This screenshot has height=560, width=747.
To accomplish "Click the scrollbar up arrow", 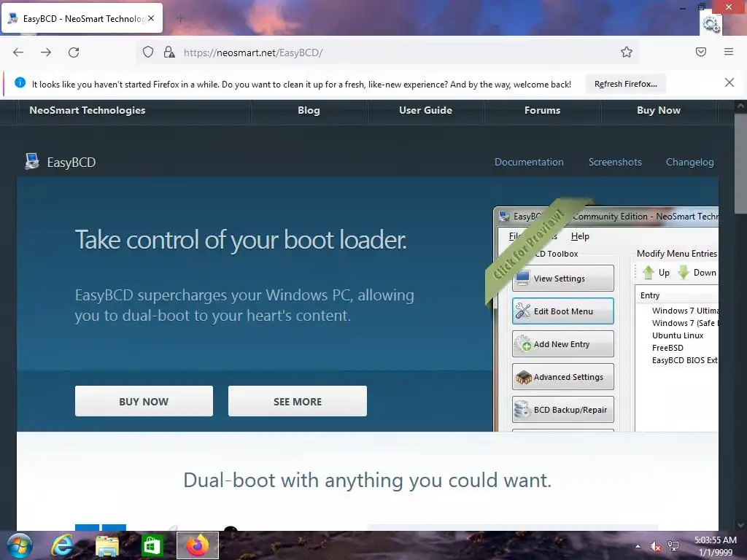I will 740,106.
